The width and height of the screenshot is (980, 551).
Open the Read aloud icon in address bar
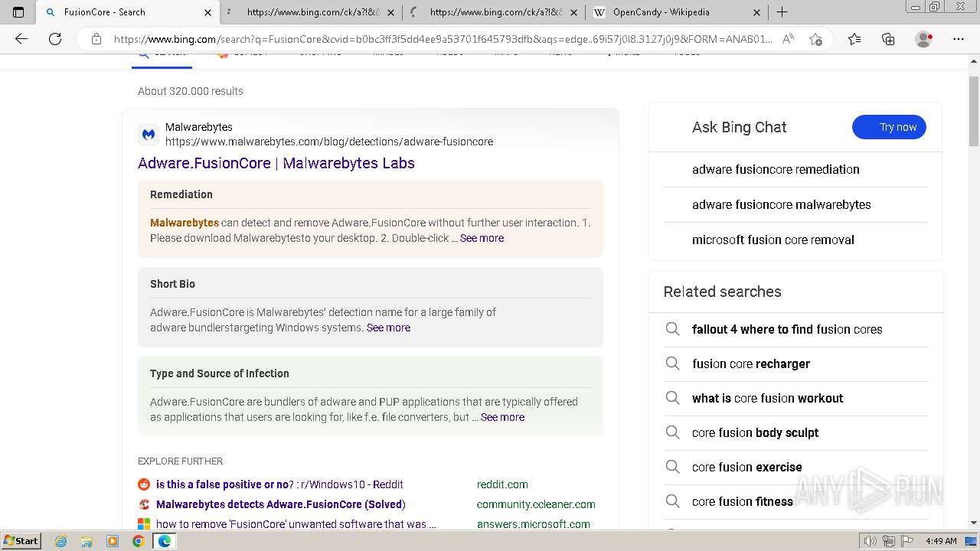click(788, 39)
